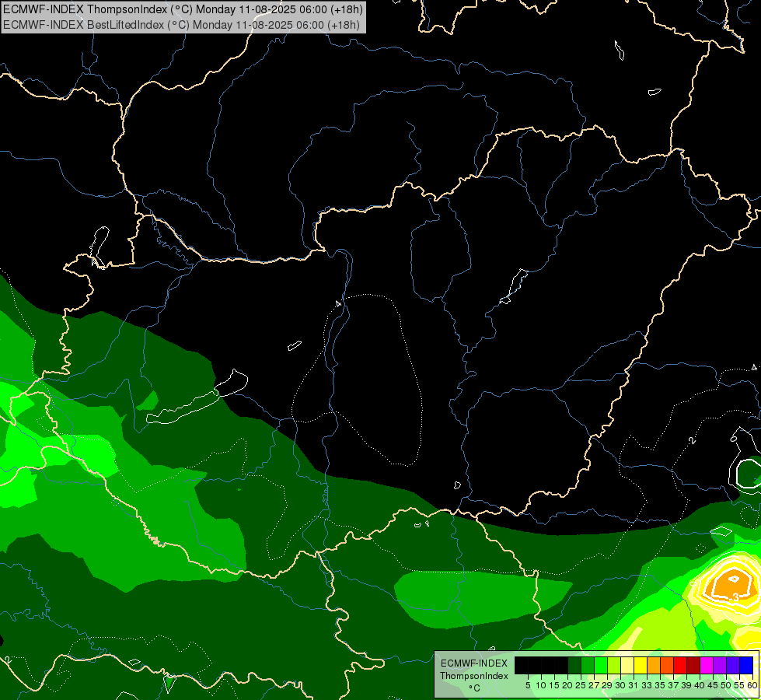Click legend tick value '35'
761x700 pixels.
(x=660, y=685)
